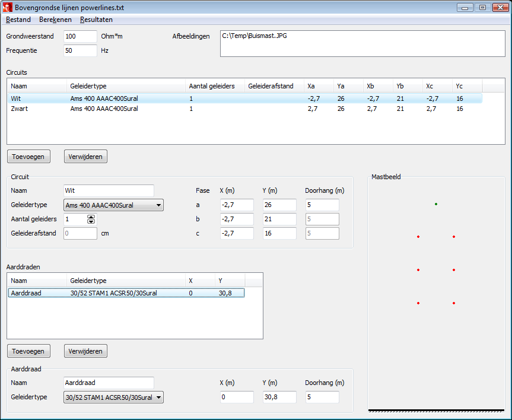
Task: Click Verwijderen button under Circuits list
Action: [x=85, y=157]
